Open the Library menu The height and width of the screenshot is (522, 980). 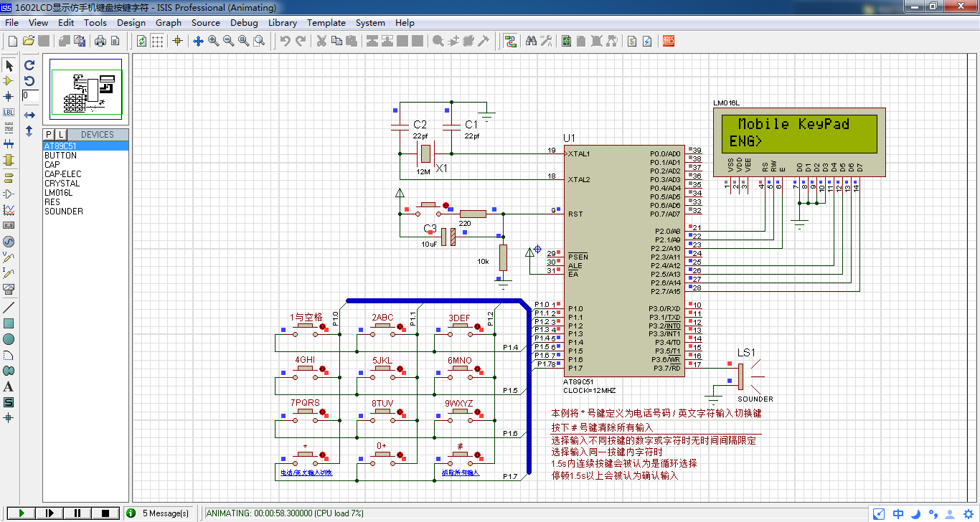click(x=283, y=22)
